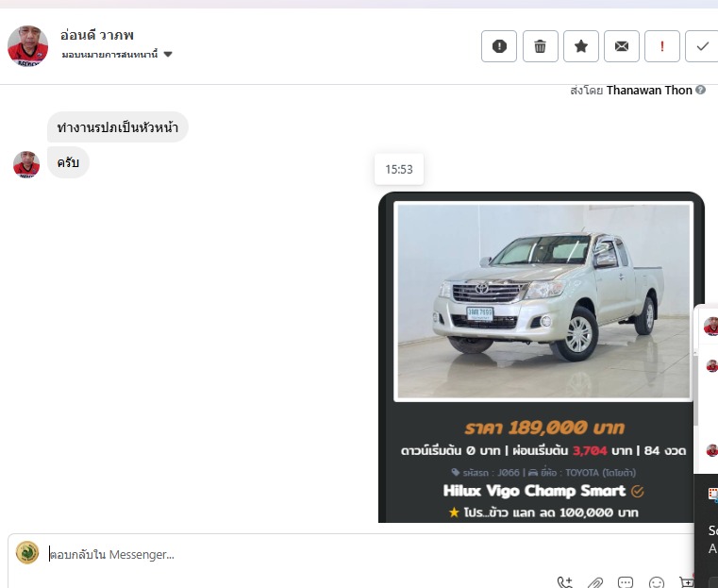The image size is (718, 588).
Task: Click the phone call request icon
Action: pyautogui.click(x=564, y=582)
